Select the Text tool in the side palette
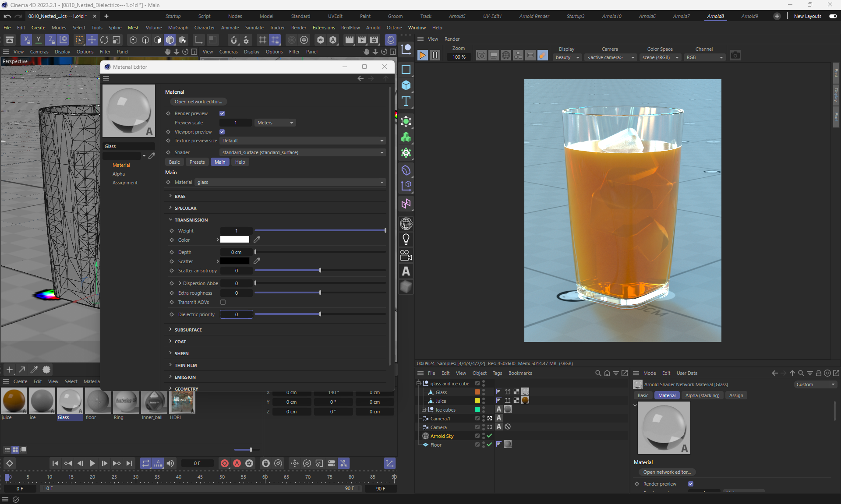The height and width of the screenshot is (504, 841). (406, 102)
